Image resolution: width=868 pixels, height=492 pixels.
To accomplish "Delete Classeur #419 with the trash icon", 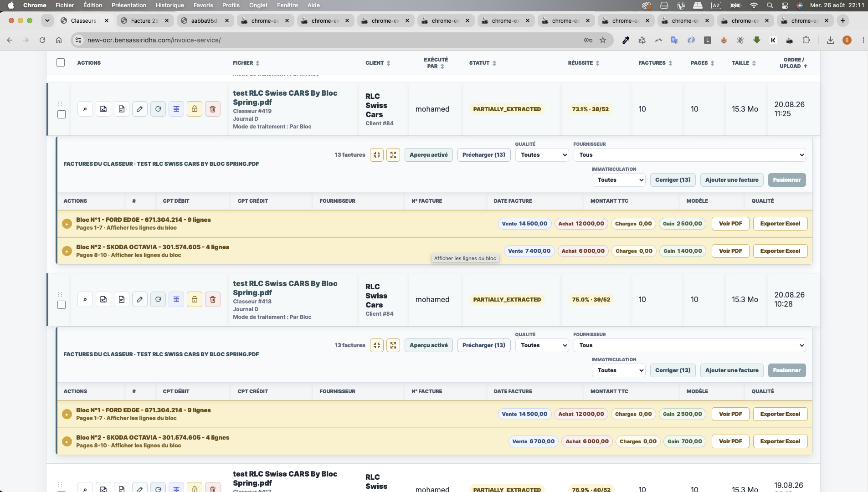I will pyautogui.click(x=213, y=109).
